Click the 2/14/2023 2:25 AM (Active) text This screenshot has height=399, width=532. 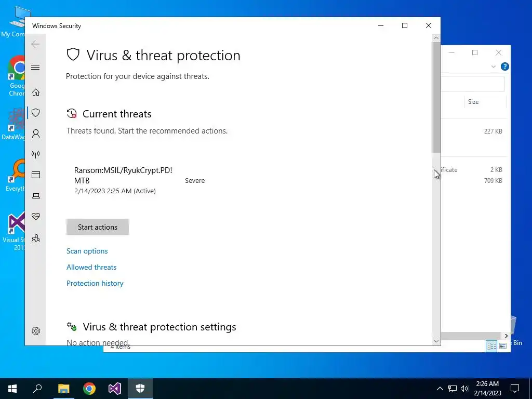click(115, 191)
